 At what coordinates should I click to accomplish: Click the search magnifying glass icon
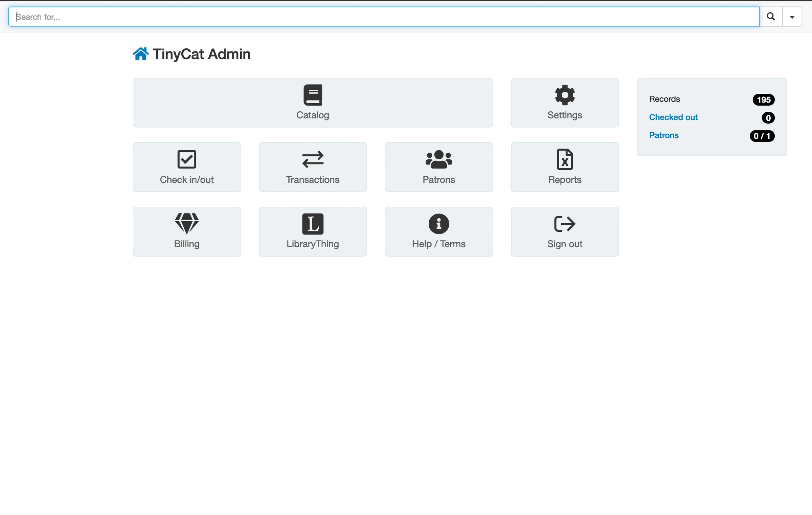[771, 16]
